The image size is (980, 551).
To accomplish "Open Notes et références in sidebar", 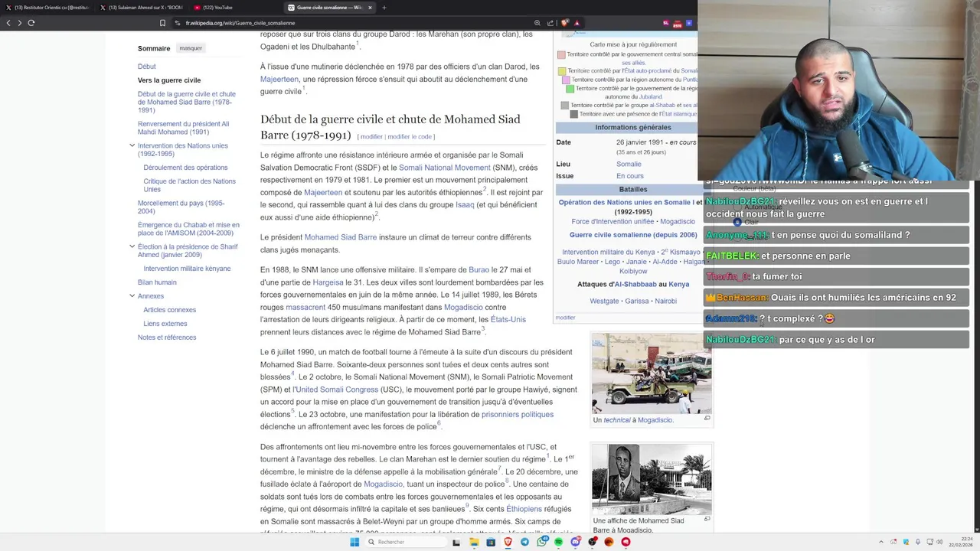I will point(167,337).
